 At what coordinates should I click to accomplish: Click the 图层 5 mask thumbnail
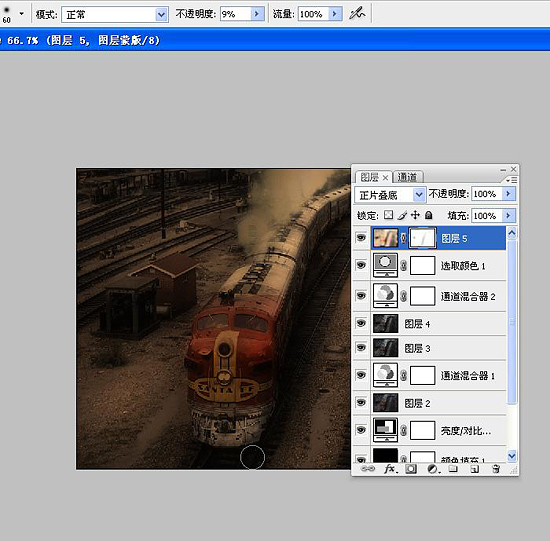click(x=423, y=239)
